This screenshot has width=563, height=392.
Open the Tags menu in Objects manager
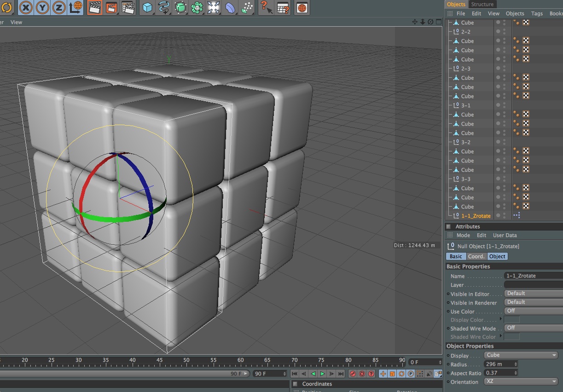[537, 13]
